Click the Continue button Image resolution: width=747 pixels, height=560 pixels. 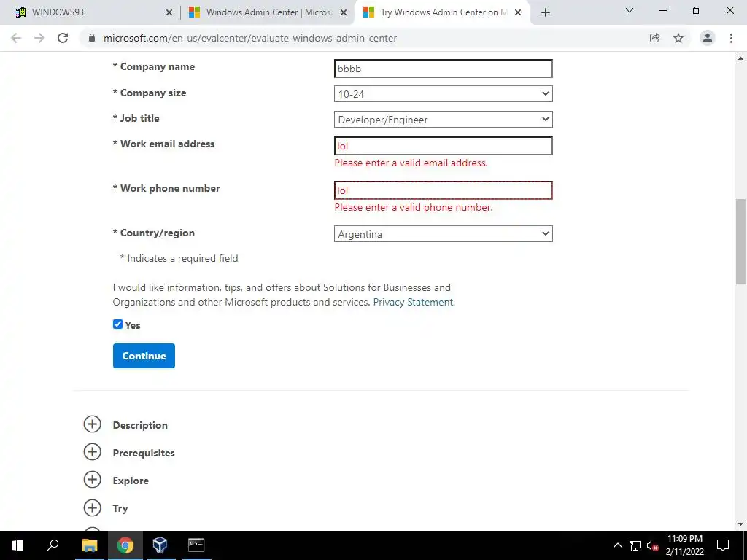[144, 356]
